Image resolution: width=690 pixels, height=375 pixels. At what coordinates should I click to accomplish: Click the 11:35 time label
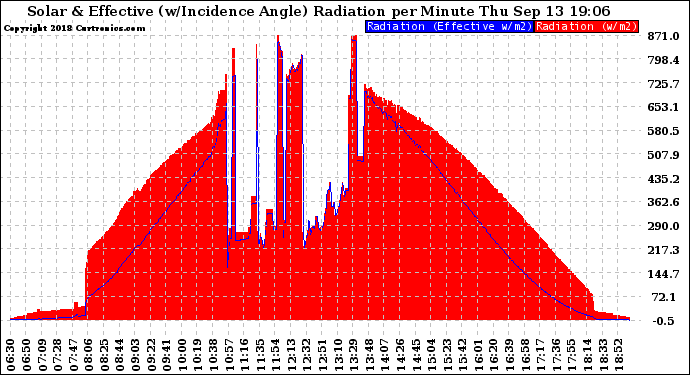pos(260,355)
